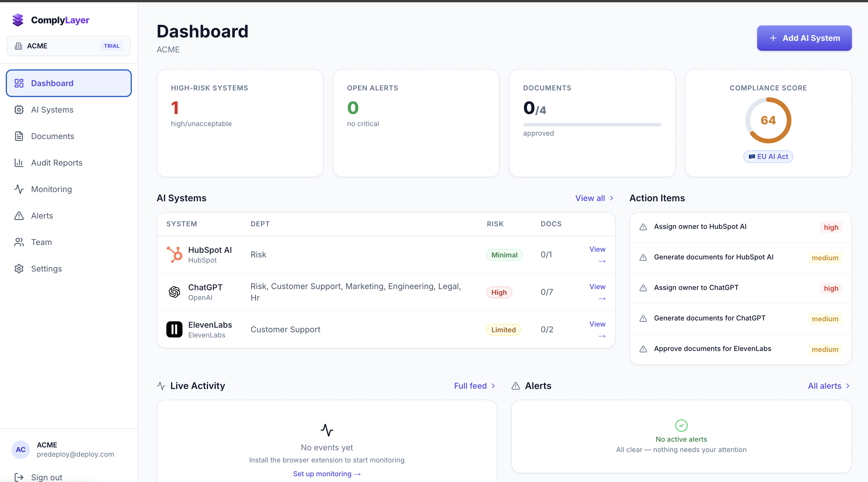Click the Compliance Score gauge showing 64

tap(768, 120)
